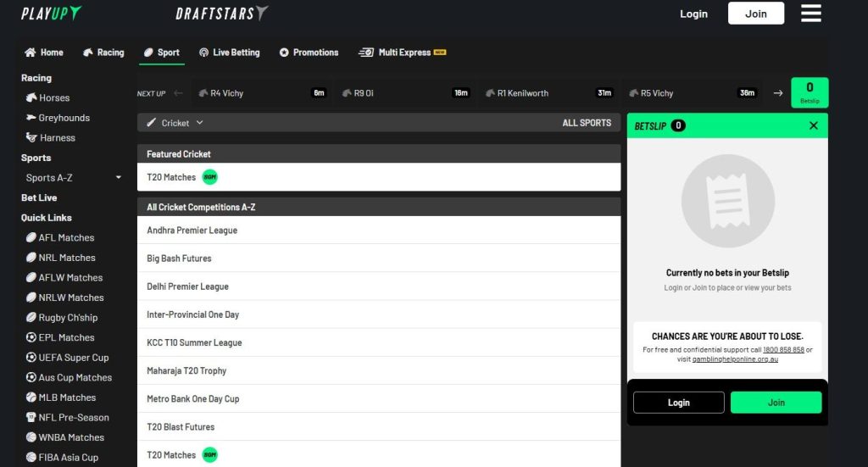The image size is (868, 467).
Task: Click the AFLW Matches ball icon
Action: point(31,277)
